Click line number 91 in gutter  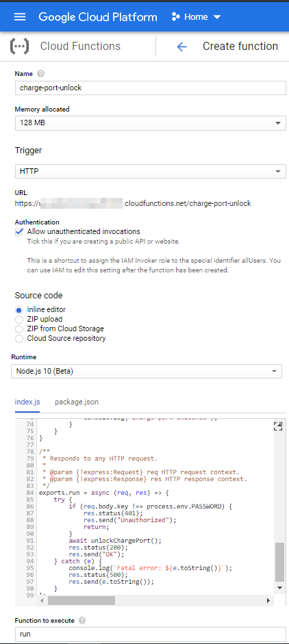click(29, 541)
